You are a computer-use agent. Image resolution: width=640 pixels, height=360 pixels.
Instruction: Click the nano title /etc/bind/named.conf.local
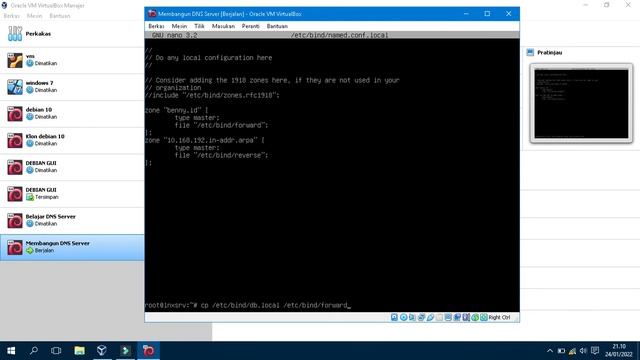coord(340,35)
